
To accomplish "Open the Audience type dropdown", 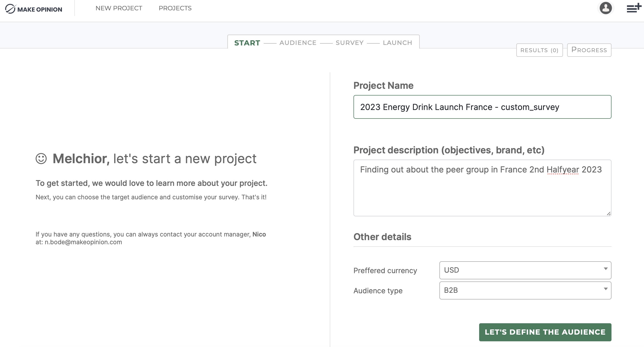I will (x=525, y=290).
